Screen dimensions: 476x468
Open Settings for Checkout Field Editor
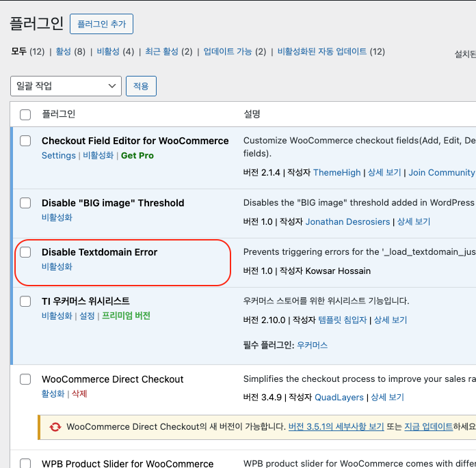59,156
